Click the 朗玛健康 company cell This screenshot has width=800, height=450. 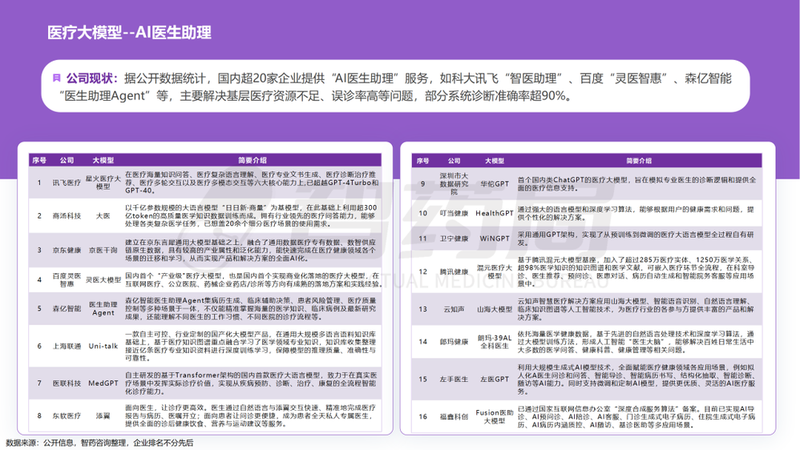(x=454, y=342)
